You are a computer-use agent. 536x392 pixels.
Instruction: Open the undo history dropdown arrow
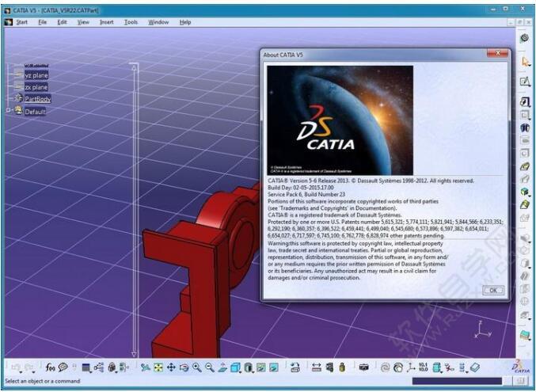tap(21, 372)
